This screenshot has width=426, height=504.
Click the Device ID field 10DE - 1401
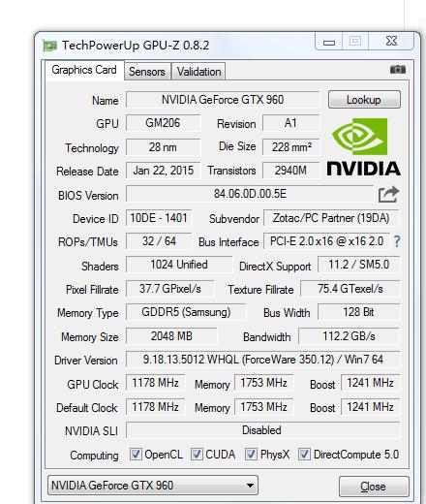[159, 218]
